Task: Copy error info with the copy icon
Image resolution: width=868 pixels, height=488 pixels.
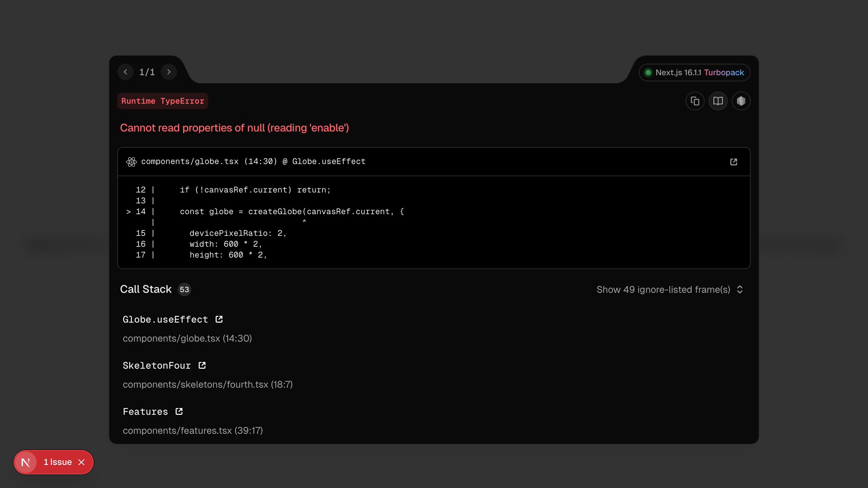Action: (x=695, y=101)
